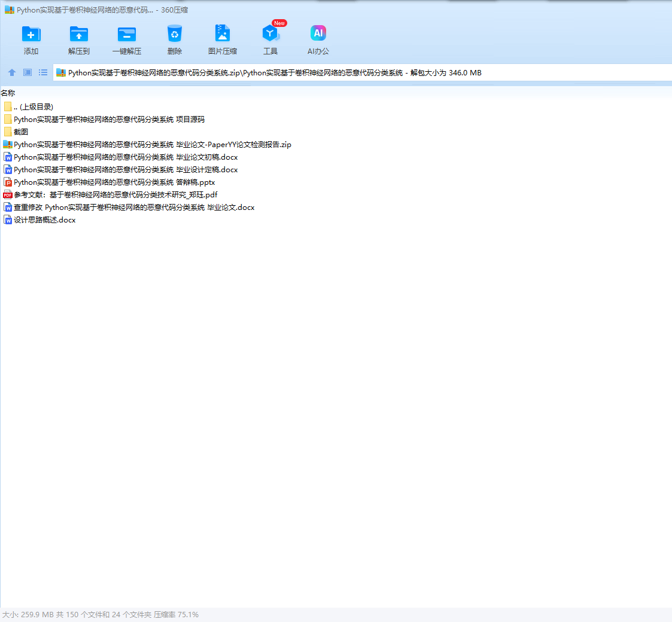The height and width of the screenshot is (622, 672).
Task: Click the zip icon of PaperYY论文检测报告
Action: tap(8, 144)
